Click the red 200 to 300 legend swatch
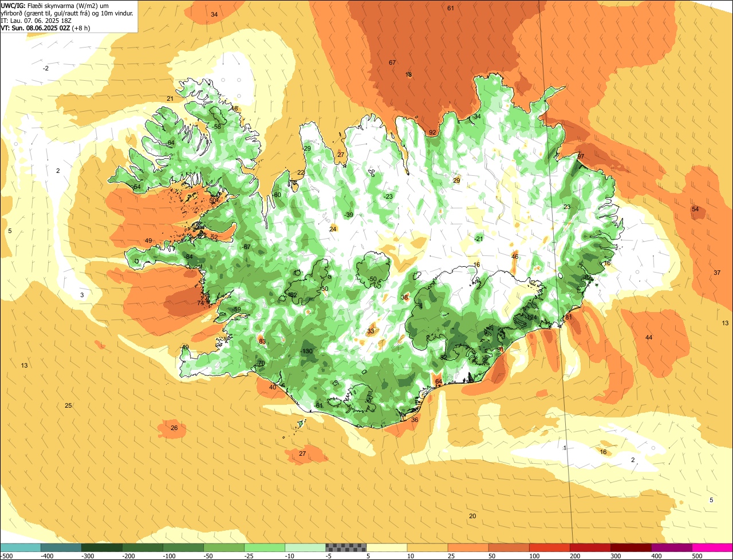Viewport: 733px width, 560px height. (x=590, y=547)
